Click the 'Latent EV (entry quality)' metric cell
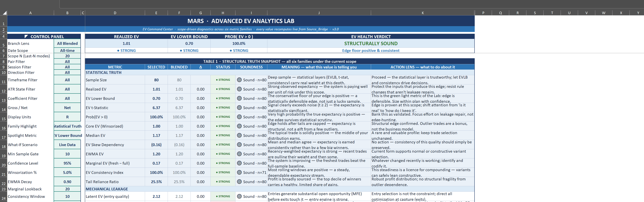The width and height of the screenshot is (644, 202). click(115, 197)
